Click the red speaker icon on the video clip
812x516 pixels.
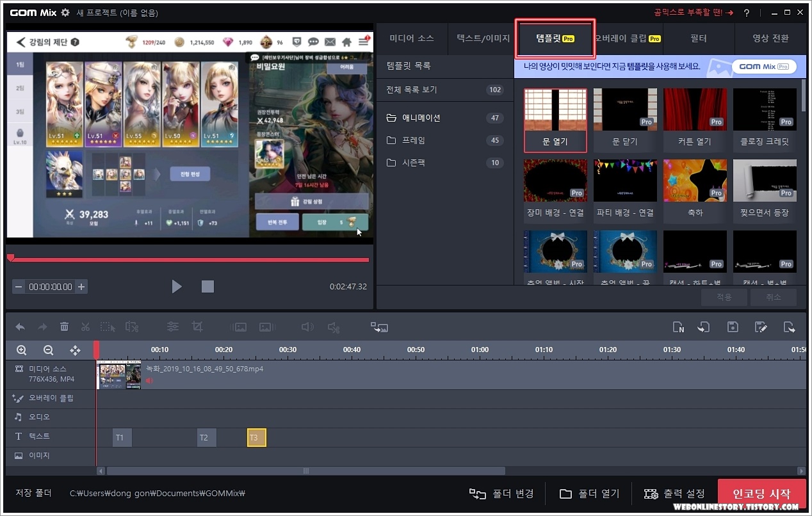click(x=149, y=380)
